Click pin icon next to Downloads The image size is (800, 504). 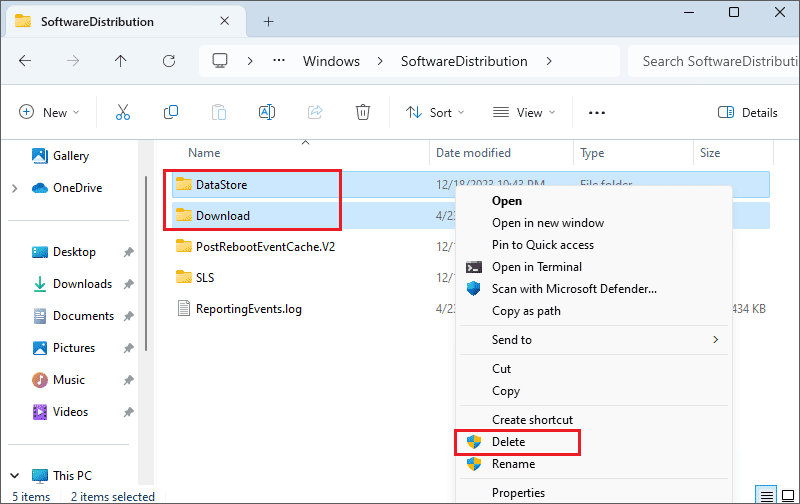coord(129,285)
